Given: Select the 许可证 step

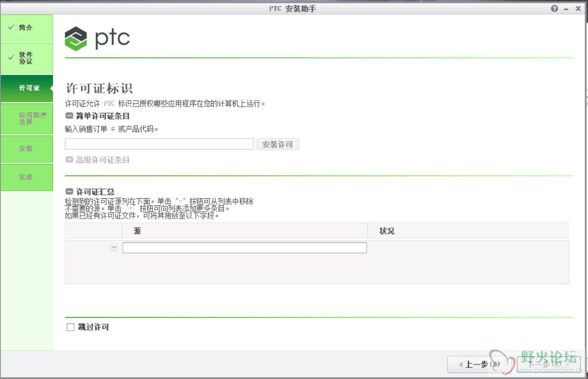Looking at the screenshot, I should (27, 88).
